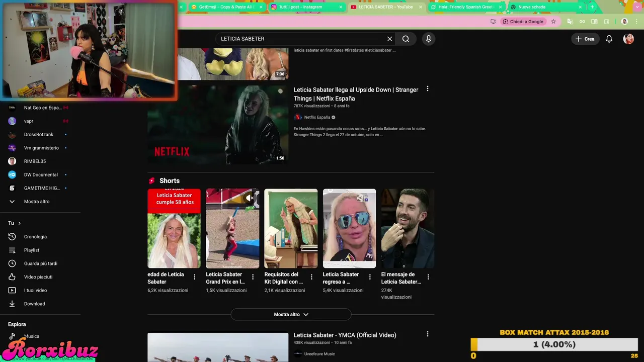The height and width of the screenshot is (362, 644).
Task: Switch to the 'Nuova scheda' tab
Action: (x=545, y=7)
